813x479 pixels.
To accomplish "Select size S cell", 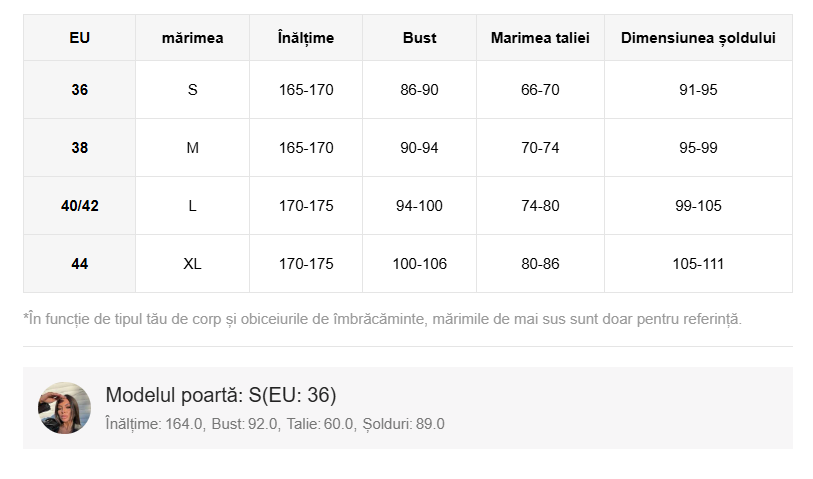I will pos(192,90).
